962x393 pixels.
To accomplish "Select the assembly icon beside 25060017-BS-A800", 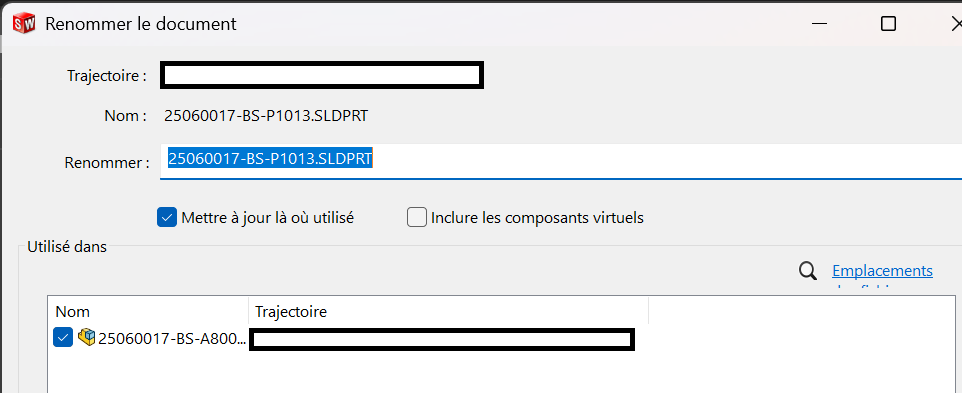I will [x=87, y=337].
